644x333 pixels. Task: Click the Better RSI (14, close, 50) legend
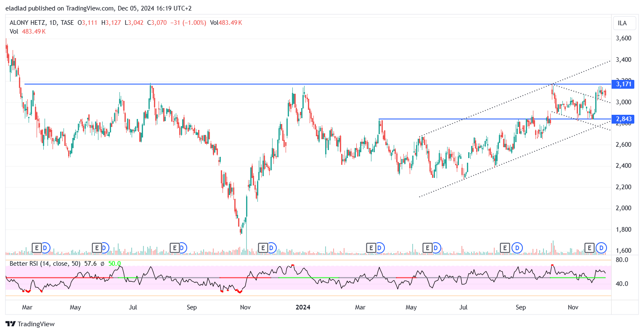coord(45,264)
